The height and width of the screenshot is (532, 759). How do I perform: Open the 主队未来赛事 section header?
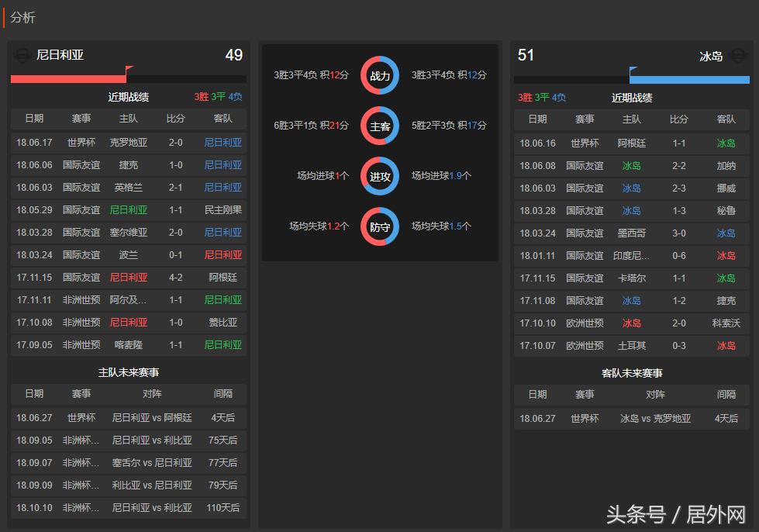click(129, 371)
